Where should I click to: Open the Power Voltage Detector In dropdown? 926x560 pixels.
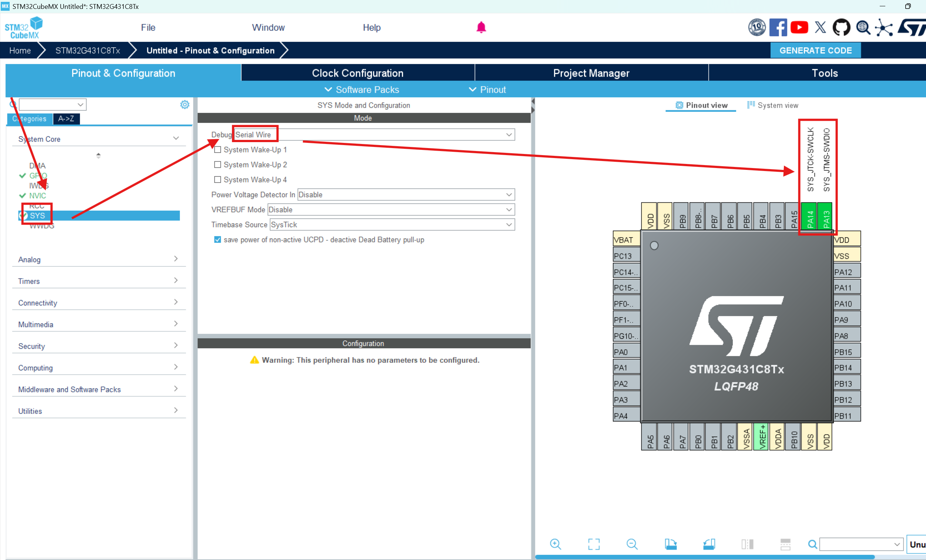coord(406,195)
